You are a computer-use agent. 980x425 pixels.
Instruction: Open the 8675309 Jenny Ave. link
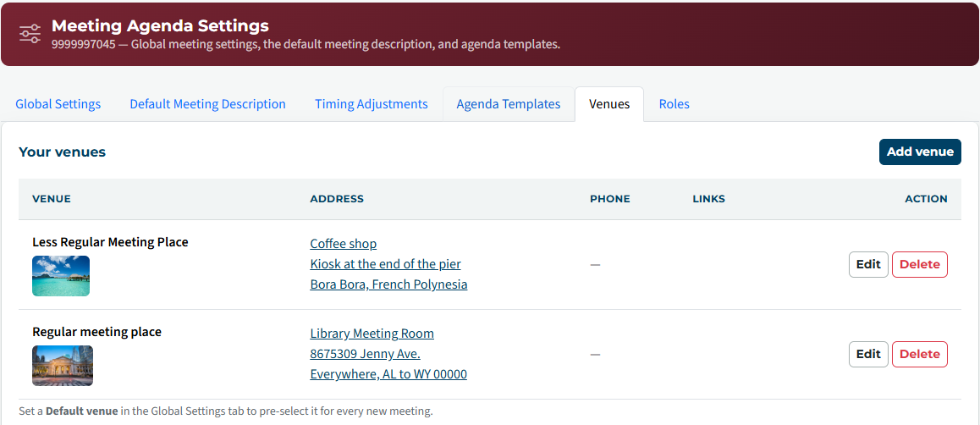tap(365, 355)
